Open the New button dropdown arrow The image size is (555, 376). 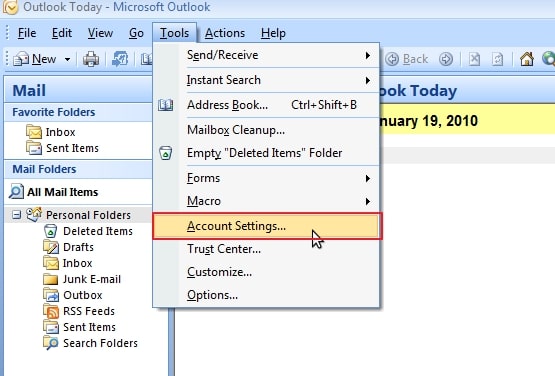(67, 59)
